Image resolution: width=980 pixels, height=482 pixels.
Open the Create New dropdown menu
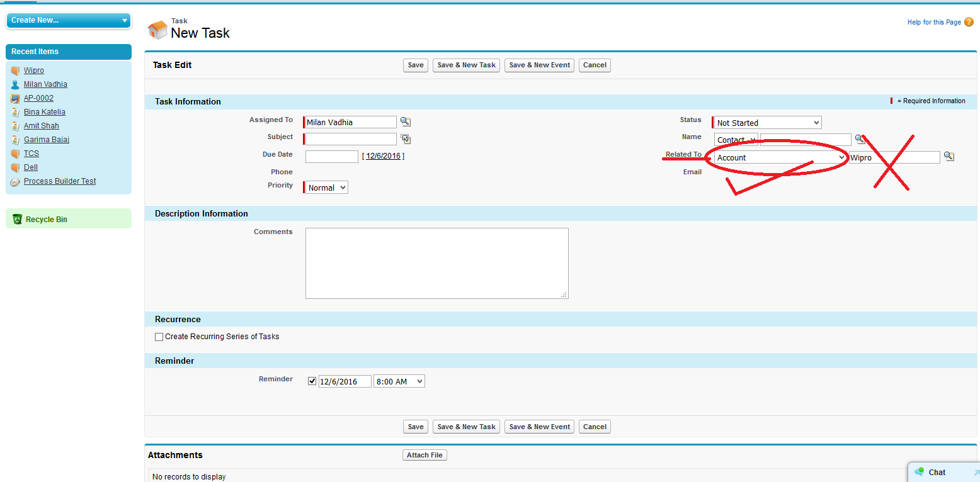(69, 20)
